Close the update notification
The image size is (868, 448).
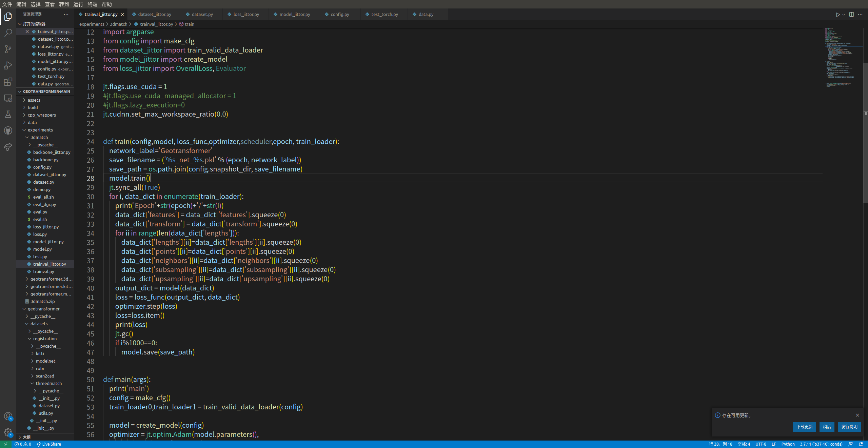(857, 415)
